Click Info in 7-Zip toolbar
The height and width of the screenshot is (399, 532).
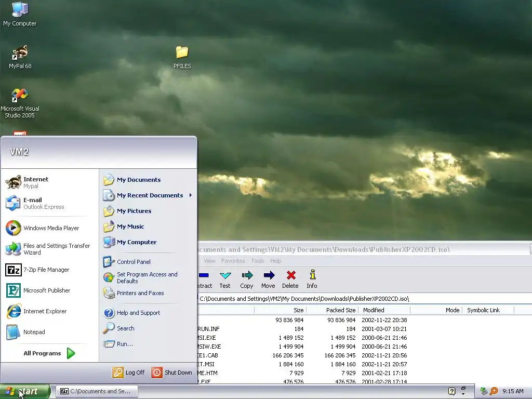pos(312,280)
